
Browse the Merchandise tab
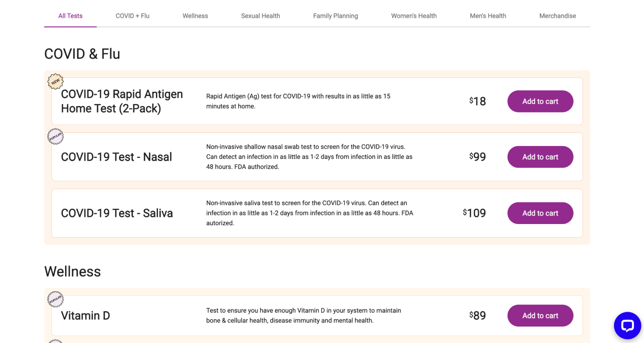coord(558,15)
